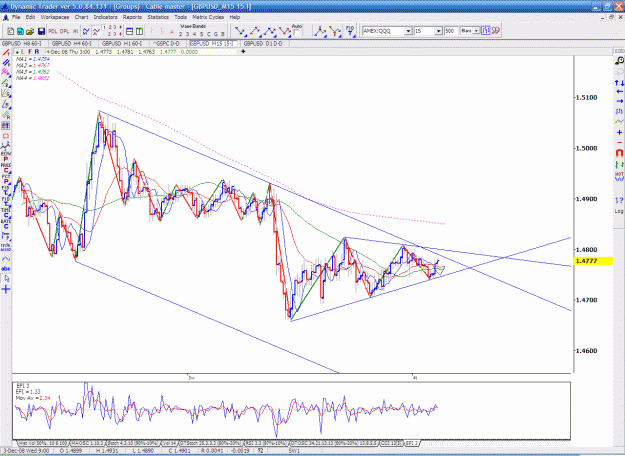
Task: Click the F button in the data bar
Action: pos(30,52)
